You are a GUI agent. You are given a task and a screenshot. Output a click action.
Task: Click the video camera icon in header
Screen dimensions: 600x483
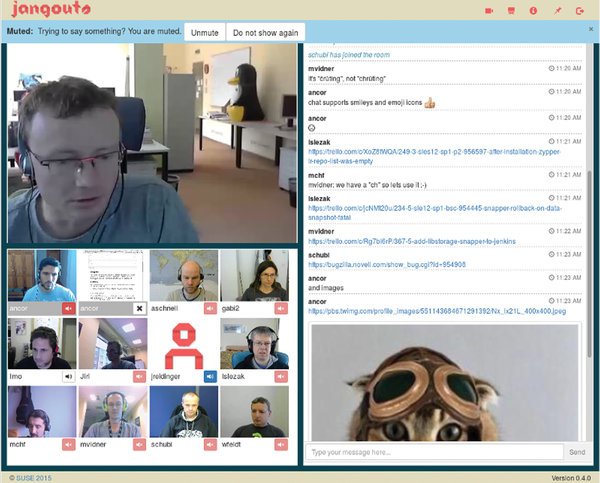[489, 11]
